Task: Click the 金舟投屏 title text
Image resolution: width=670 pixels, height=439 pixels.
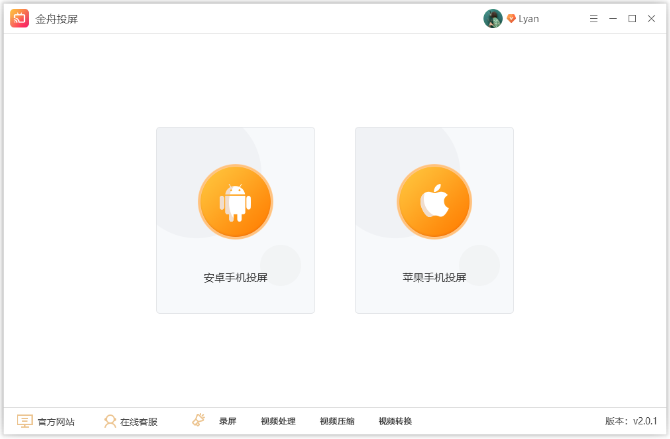Action: tap(56, 19)
